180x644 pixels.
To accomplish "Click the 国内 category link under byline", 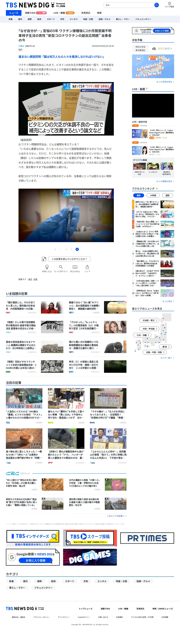I will [20, 50].
